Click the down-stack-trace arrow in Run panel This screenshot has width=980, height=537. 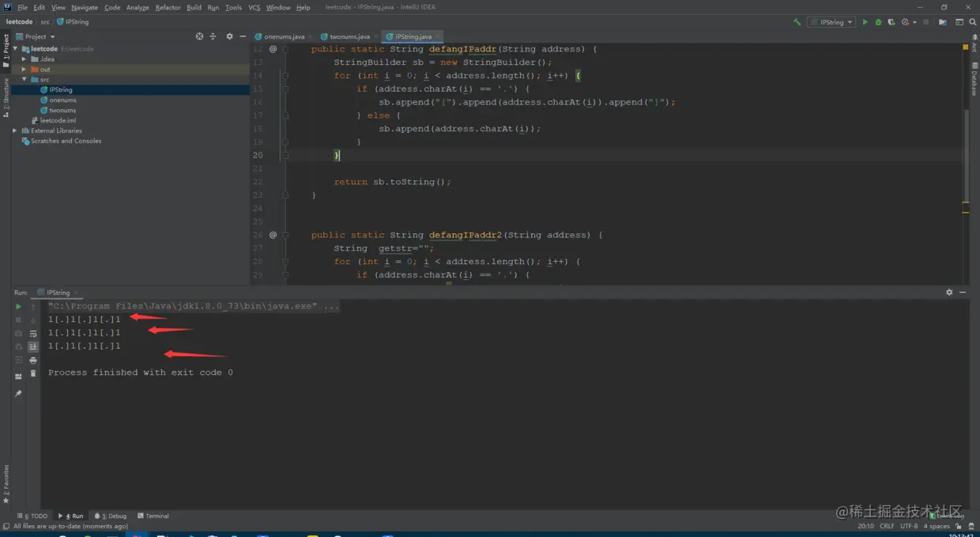pos(33,320)
